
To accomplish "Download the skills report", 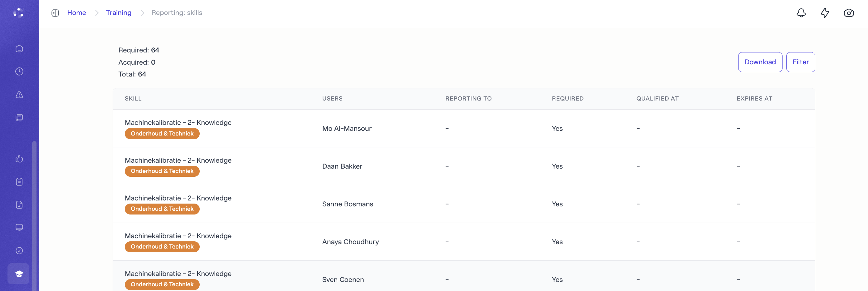I will click(760, 62).
